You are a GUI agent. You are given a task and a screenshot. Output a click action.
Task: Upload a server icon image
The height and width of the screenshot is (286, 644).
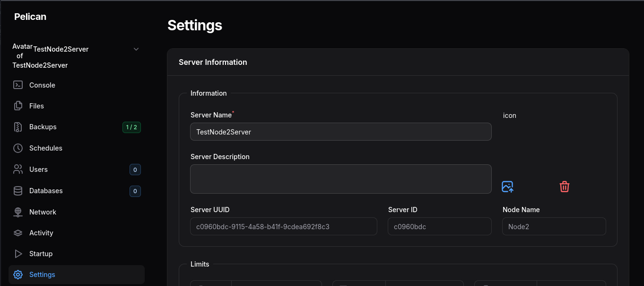click(x=507, y=187)
